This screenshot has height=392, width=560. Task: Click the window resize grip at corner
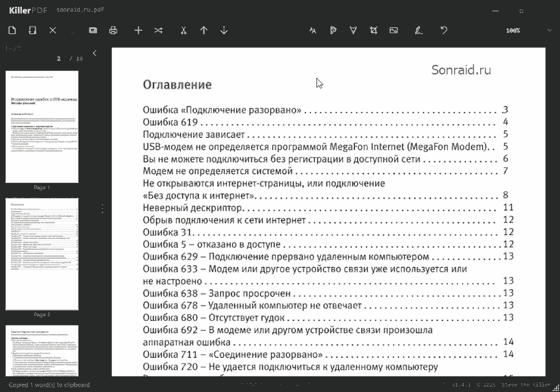pyautogui.click(x=557, y=389)
